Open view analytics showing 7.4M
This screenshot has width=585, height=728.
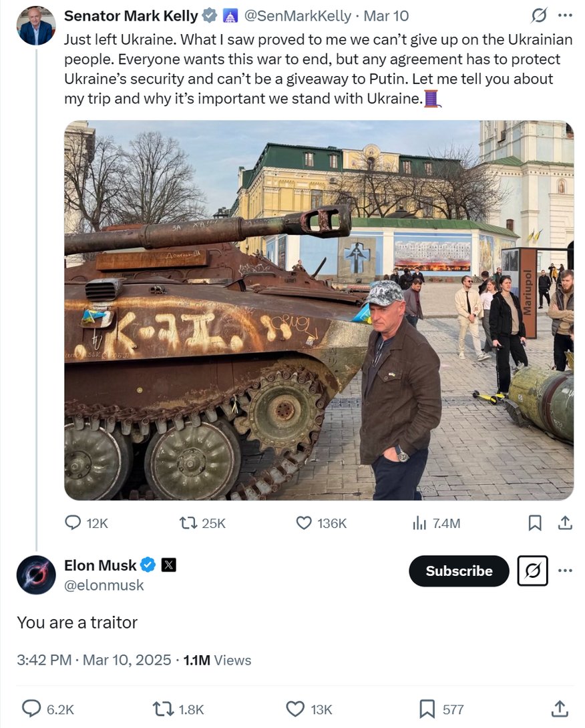[x=419, y=523]
